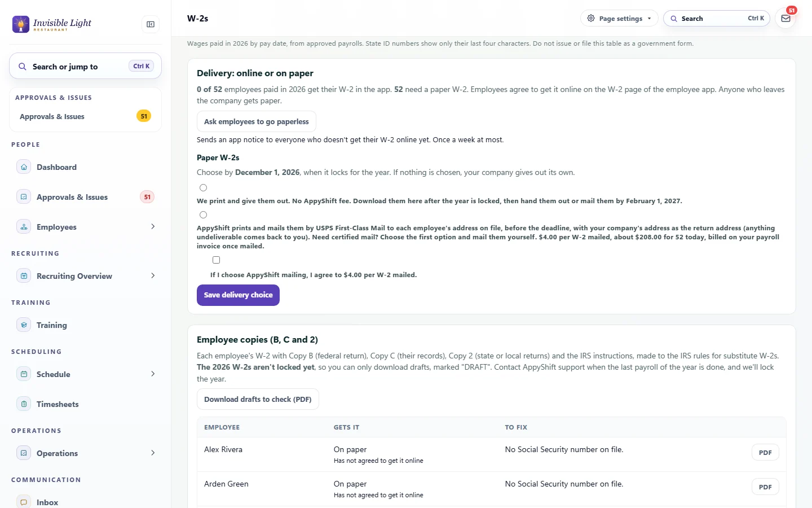The width and height of the screenshot is (812, 508).
Task: Click the Alex Rivera employee name
Action: pos(223,450)
